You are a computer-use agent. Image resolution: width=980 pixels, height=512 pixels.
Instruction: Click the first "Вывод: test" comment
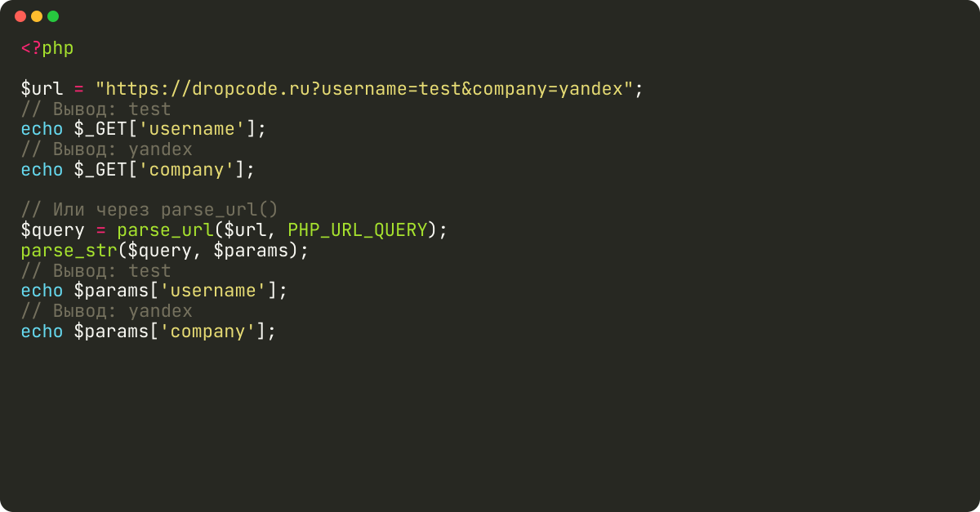tap(96, 109)
